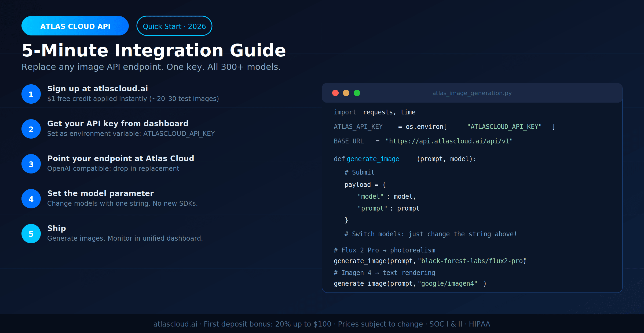Viewport: 644px width, 333px height.
Task: Select the step 1 numbered circle
Action: point(31,94)
